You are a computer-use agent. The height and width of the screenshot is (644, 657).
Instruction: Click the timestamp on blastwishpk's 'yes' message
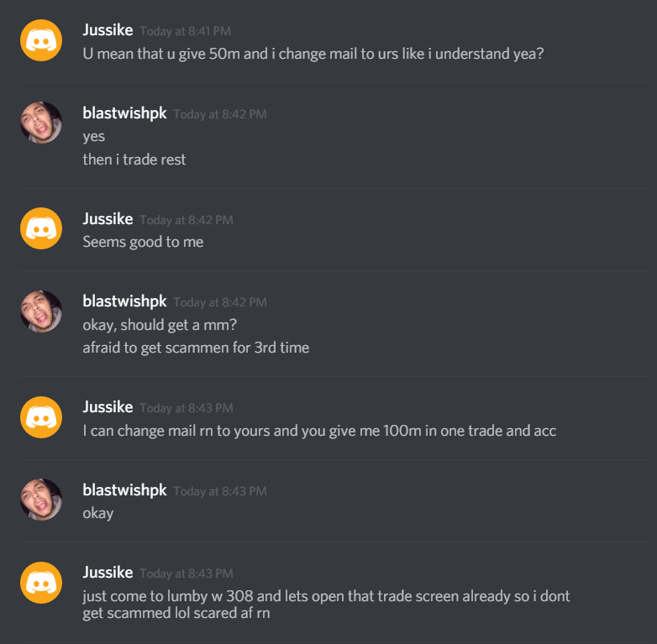click(x=220, y=114)
